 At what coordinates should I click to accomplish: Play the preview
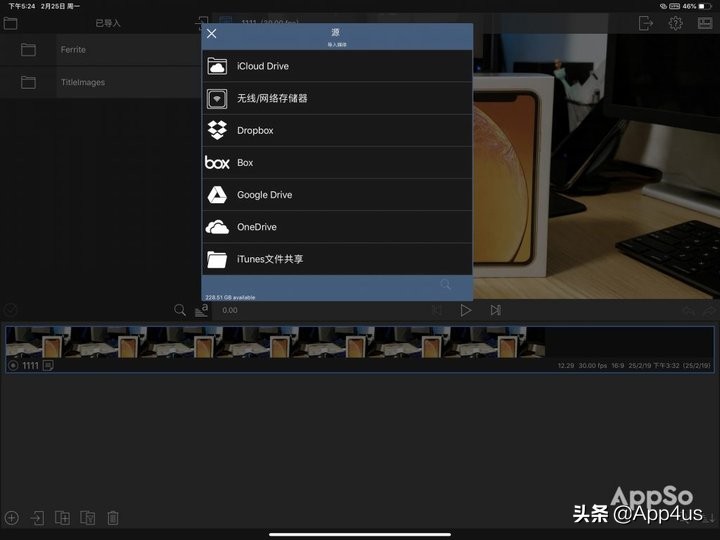pyautogui.click(x=466, y=310)
